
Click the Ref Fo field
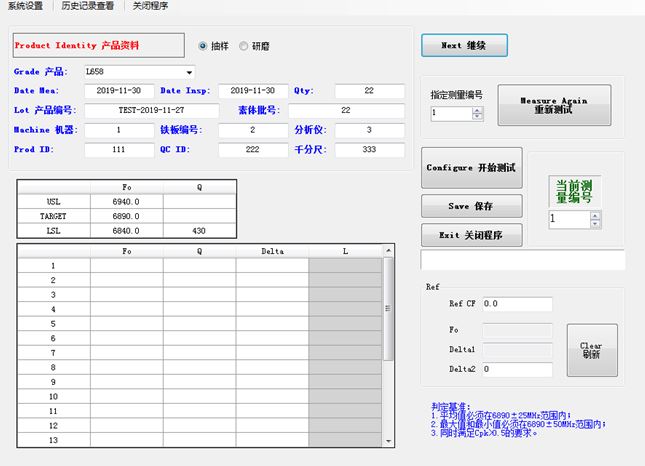tap(517, 330)
